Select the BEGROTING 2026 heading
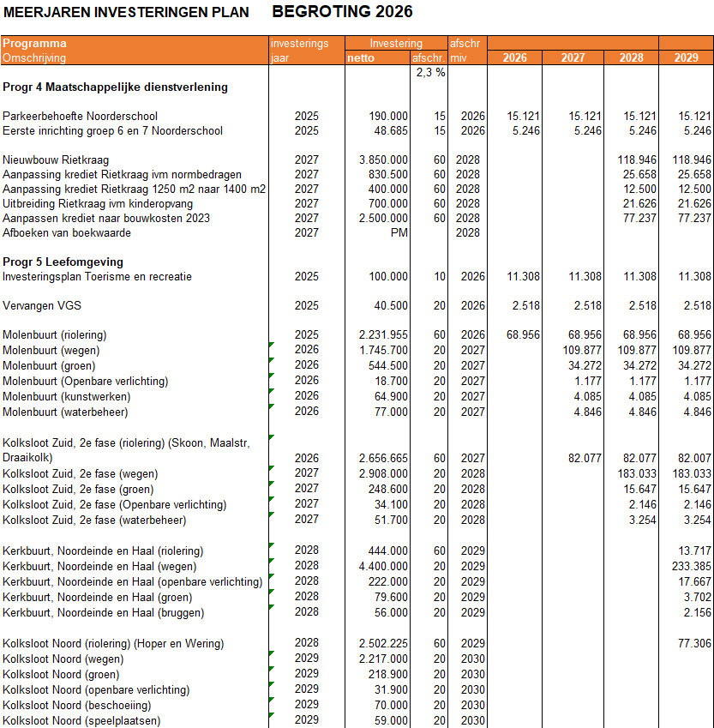The image size is (714, 728). (x=342, y=11)
